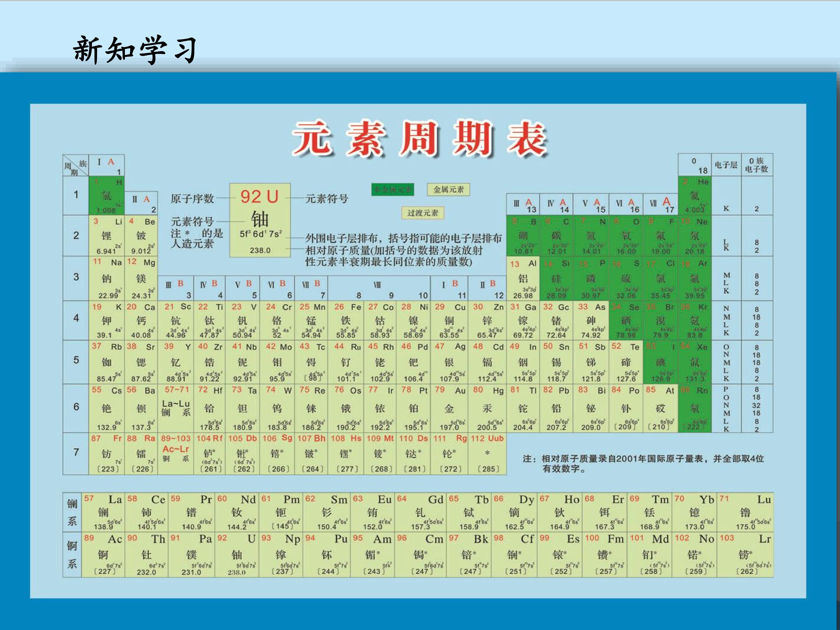Click the "原子序数" annotation label
Screen dimensions: 840x630
pos(192,198)
